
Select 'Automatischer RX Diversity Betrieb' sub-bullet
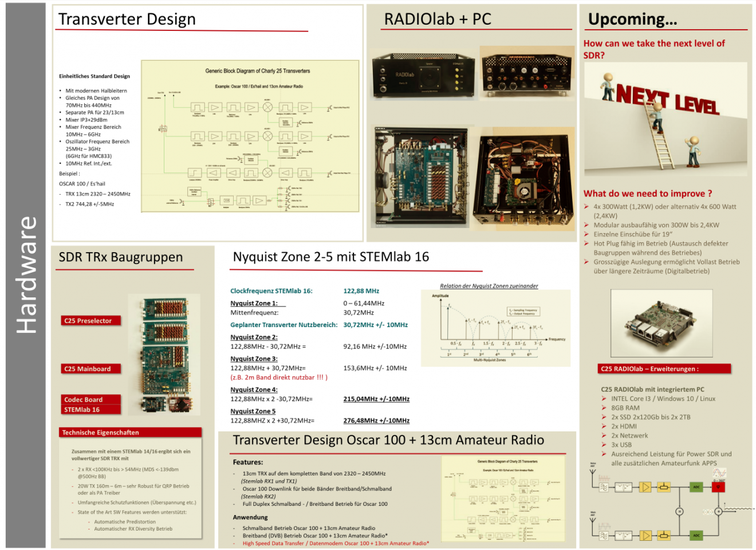[133, 529]
